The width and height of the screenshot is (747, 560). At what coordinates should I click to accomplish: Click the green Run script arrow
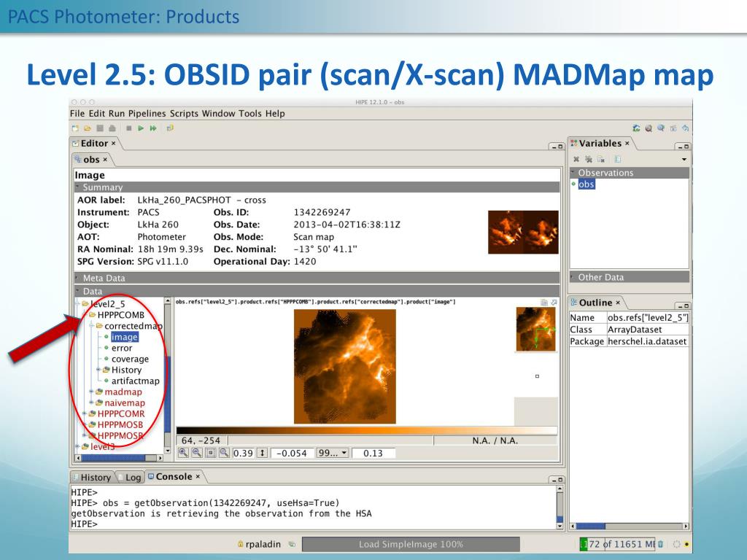(142, 128)
